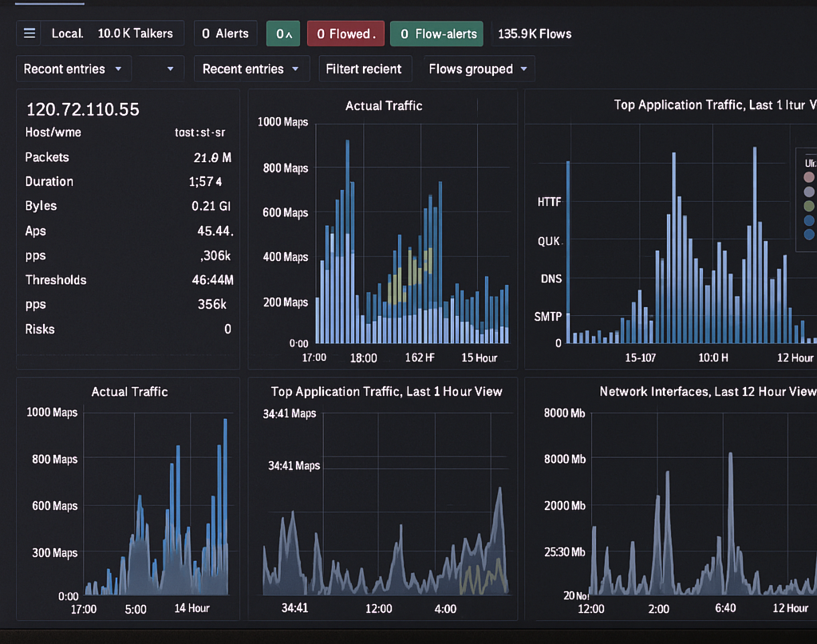Screen dimensions: 817x644
Task: Open the 'Recent entries' dropdown
Action: [251, 69]
